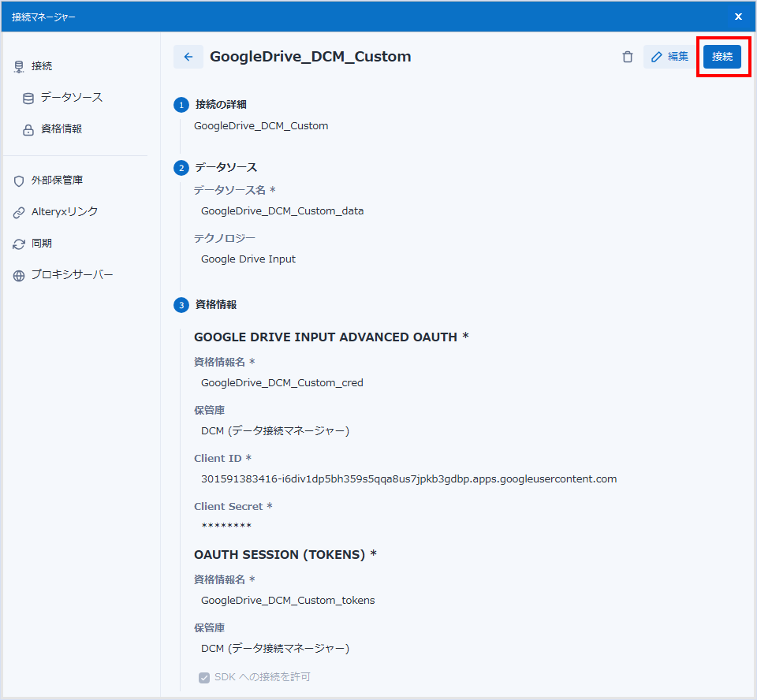The width and height of the screenshot is (757, 700).
Task: Close the 接続マネージャー window
Action: [x=738, y=17]
